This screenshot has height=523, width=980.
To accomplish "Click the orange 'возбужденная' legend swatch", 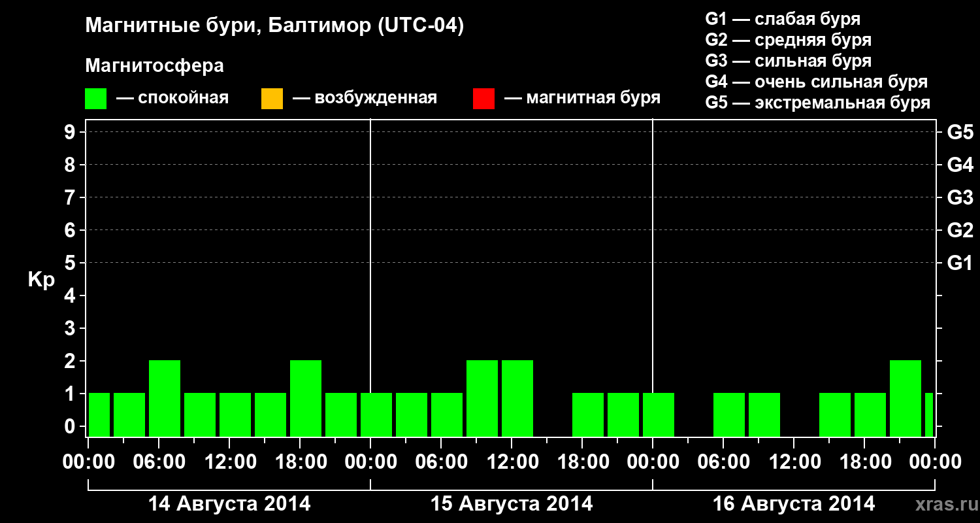I will pyautogui.click(x=272, y=99).
